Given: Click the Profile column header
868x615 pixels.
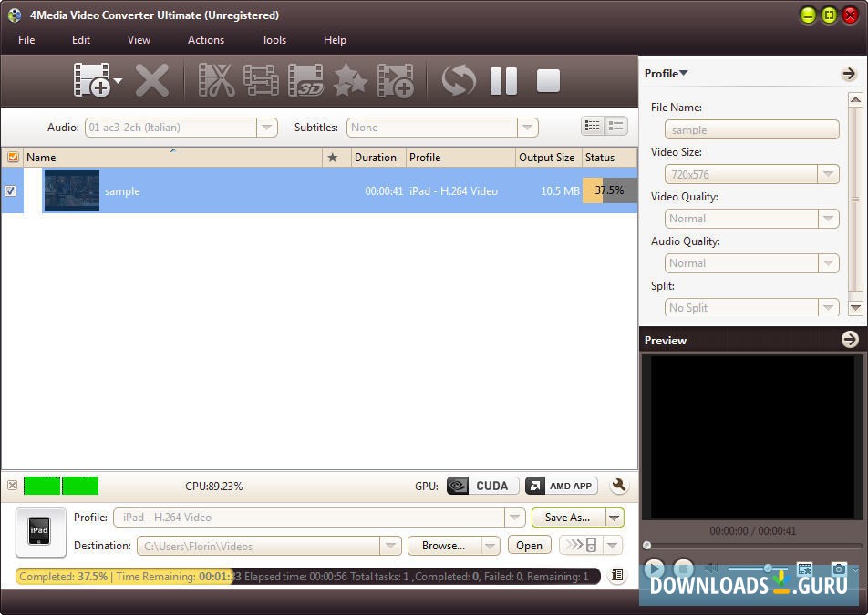Looking at the screenshot, I should tap(460, 157).
